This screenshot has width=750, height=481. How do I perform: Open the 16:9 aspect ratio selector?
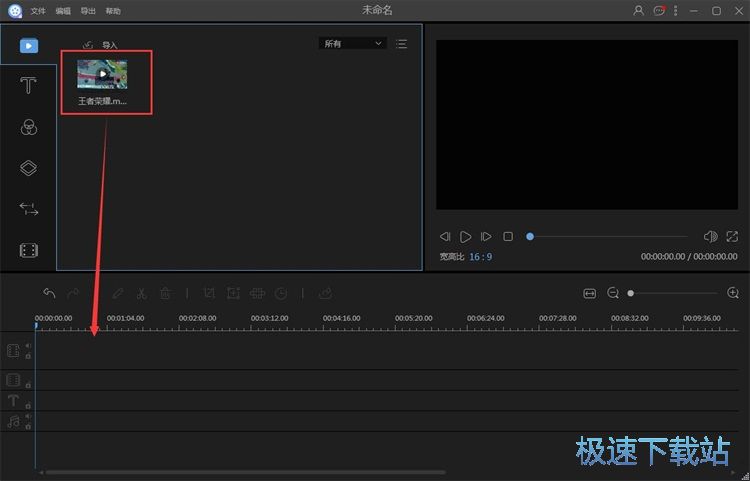pos(481,257)
